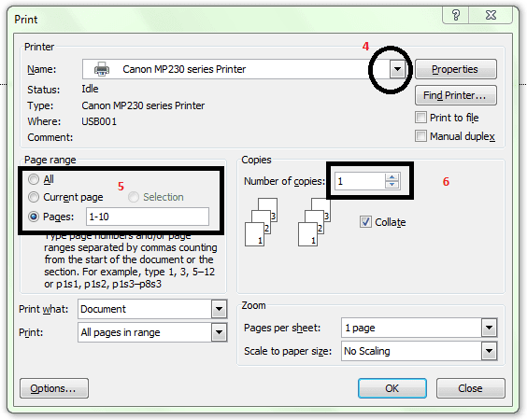Screen dimensions: 527x420
Task: Expand the Print what dropdown
Action: point(220,309)
